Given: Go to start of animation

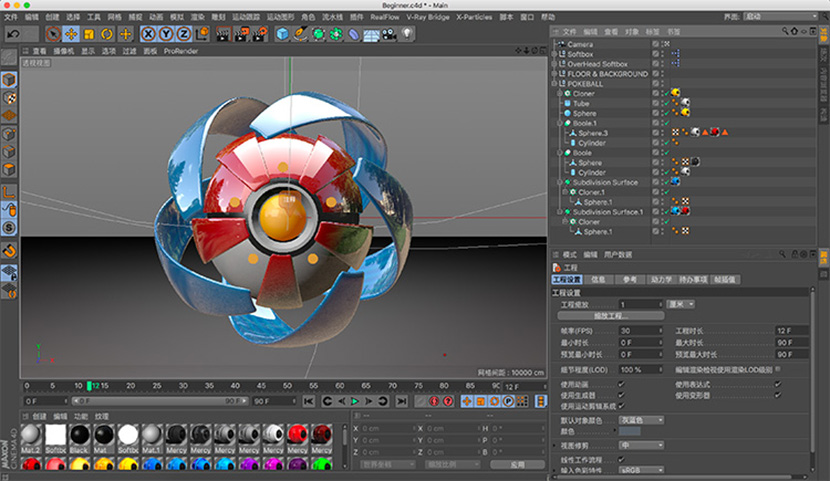Looking at the screenshot, I should [309, 401].
